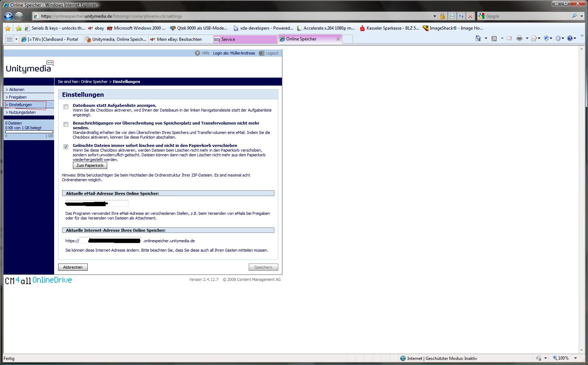
Task: Open the Tools gear menu icon
Action: 560,38
